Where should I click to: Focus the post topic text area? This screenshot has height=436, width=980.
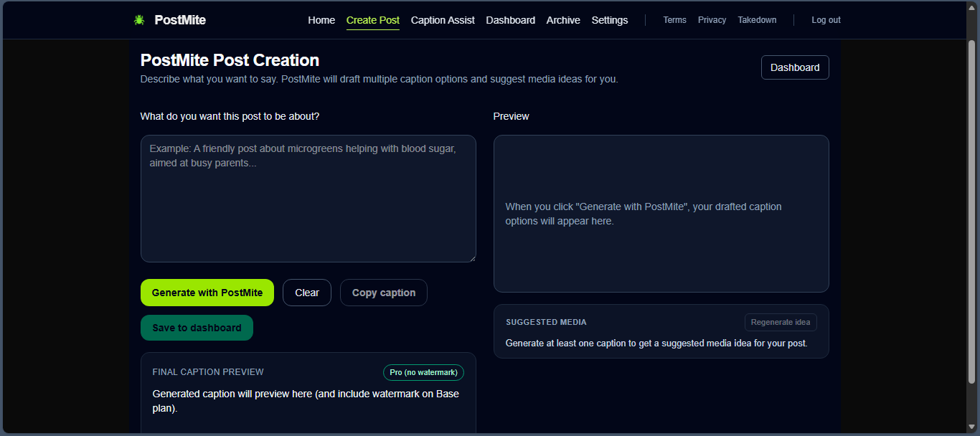(308, 199)
